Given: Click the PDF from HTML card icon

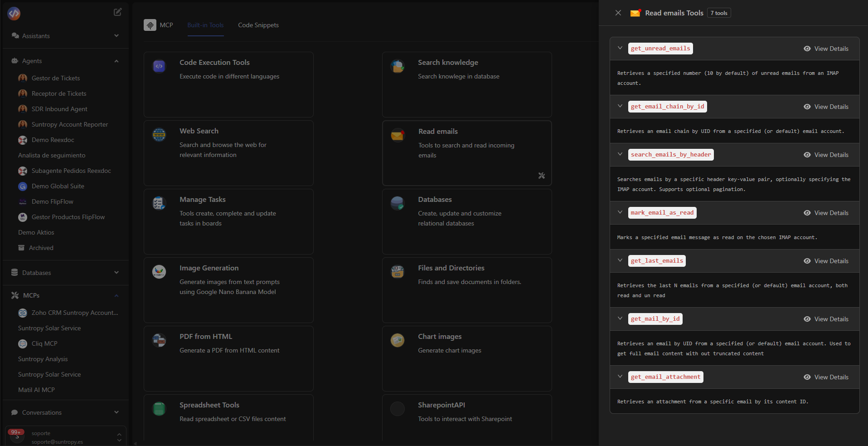Looking at the screenshot, I should click(x=159, y=340).
